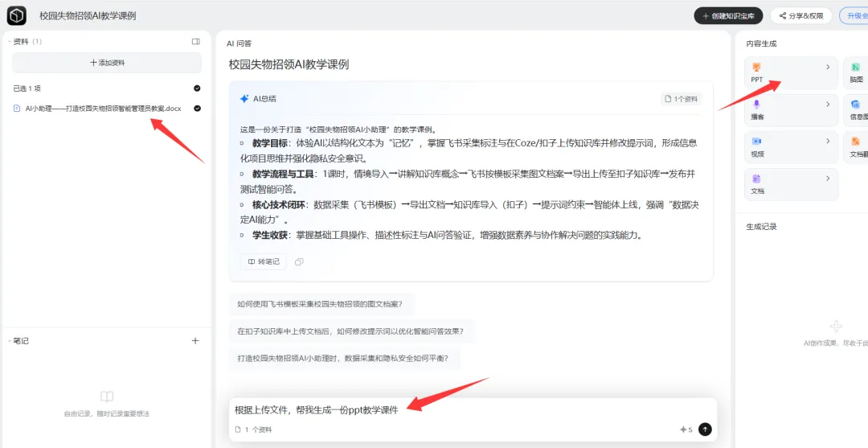Image resolution: width=868 pixels, height=448 pixels.
Task: Open AI小助理 docx file name
Action: (103, 109)
